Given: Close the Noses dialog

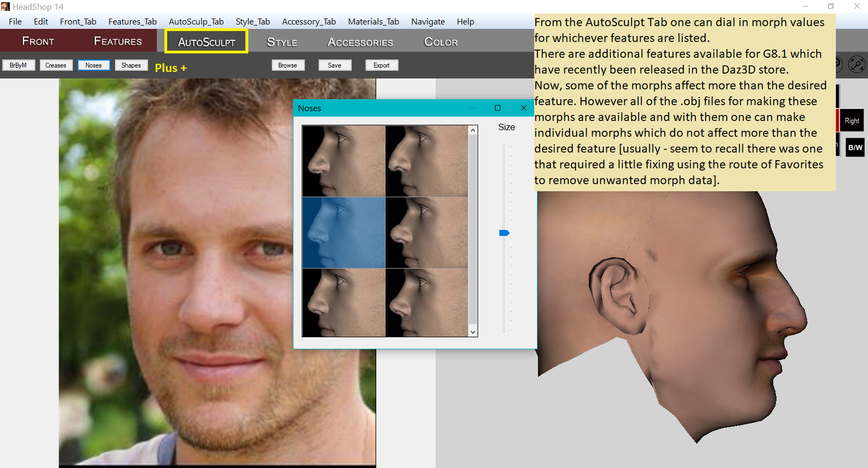Looking at the screenshot, I should coord(524,108).
